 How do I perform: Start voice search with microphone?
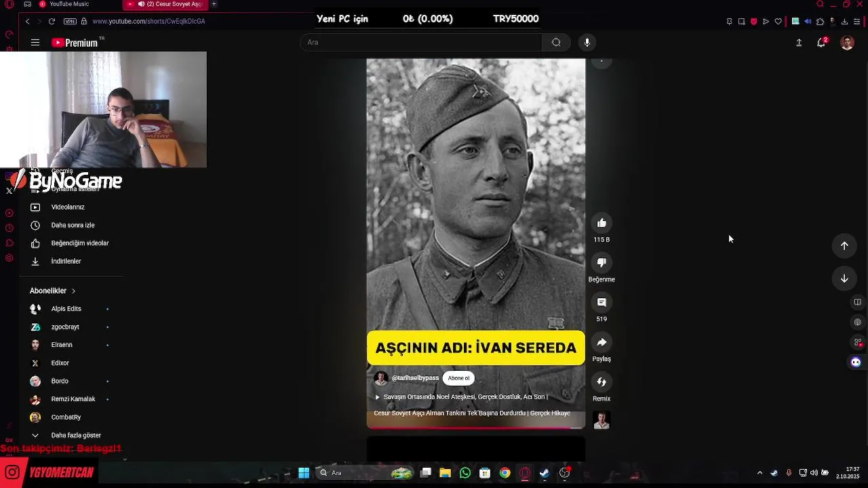(587, 42)
